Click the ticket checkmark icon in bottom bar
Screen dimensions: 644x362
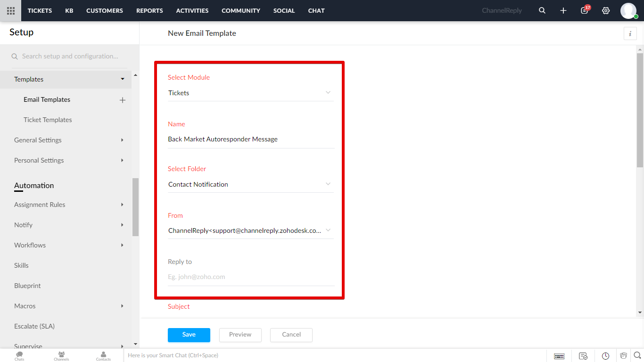(x=583, y=356)
